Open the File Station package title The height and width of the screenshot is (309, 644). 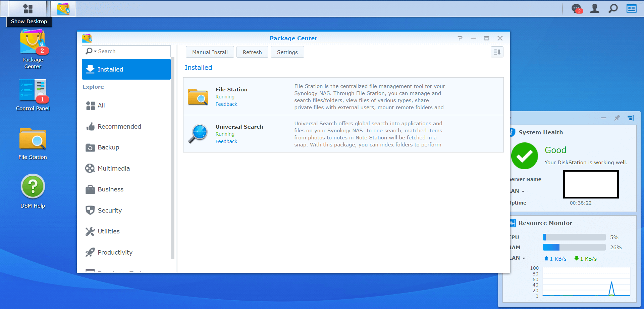[231, 89]
